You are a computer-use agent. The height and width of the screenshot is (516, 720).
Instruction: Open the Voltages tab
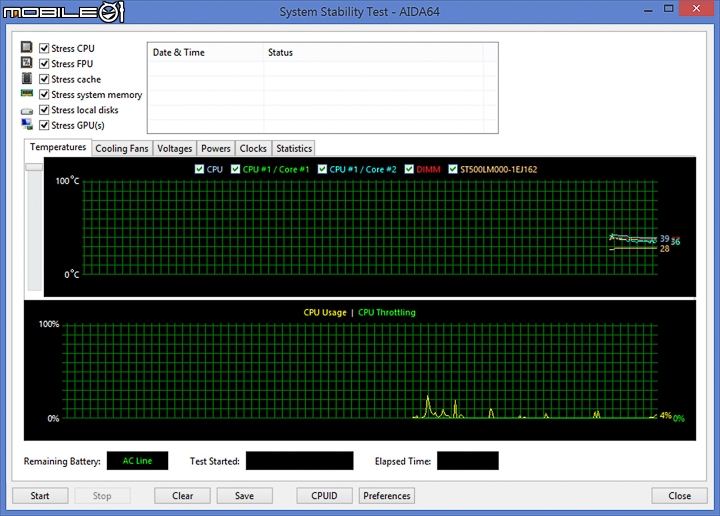point(174,148)
